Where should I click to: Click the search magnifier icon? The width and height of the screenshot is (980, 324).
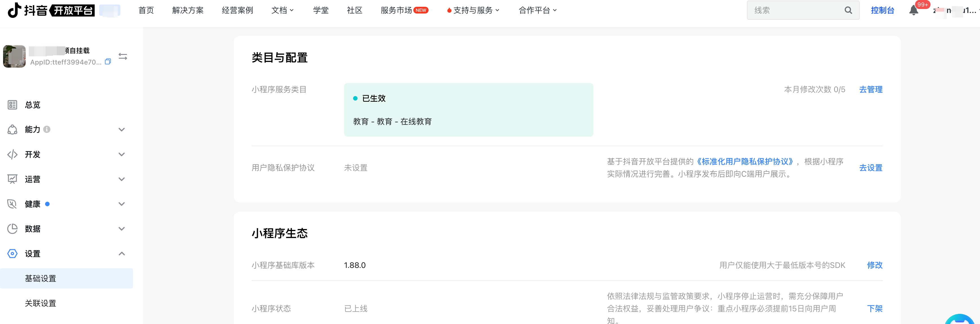(x=848, y=10)
